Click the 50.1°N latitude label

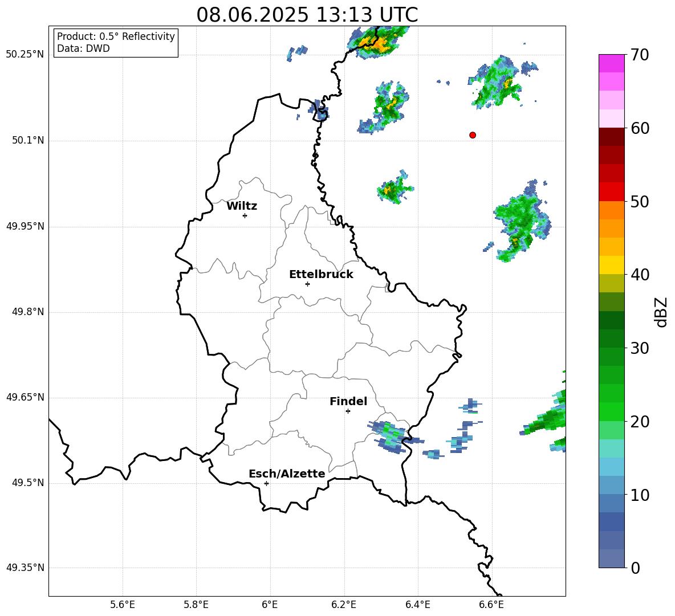[x=28, y=141]
